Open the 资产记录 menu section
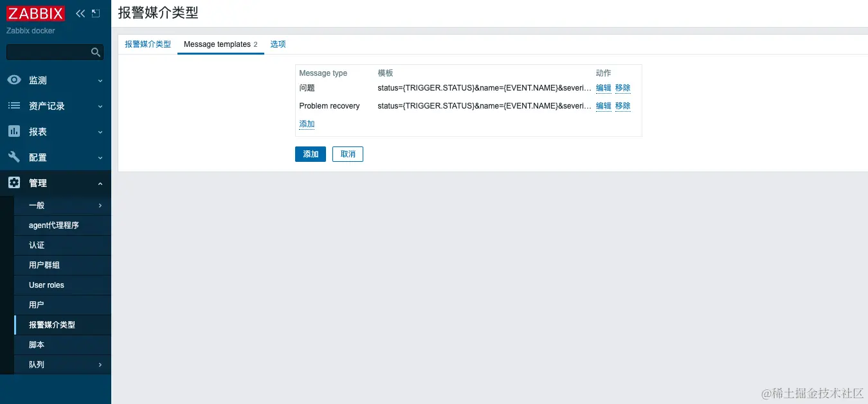The image size is (868, 404). [55, 106]
